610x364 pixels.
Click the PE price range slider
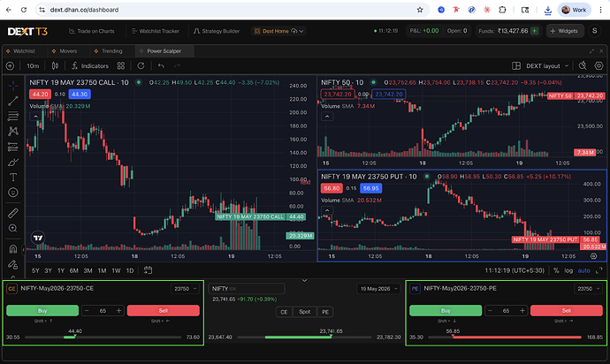505,337
